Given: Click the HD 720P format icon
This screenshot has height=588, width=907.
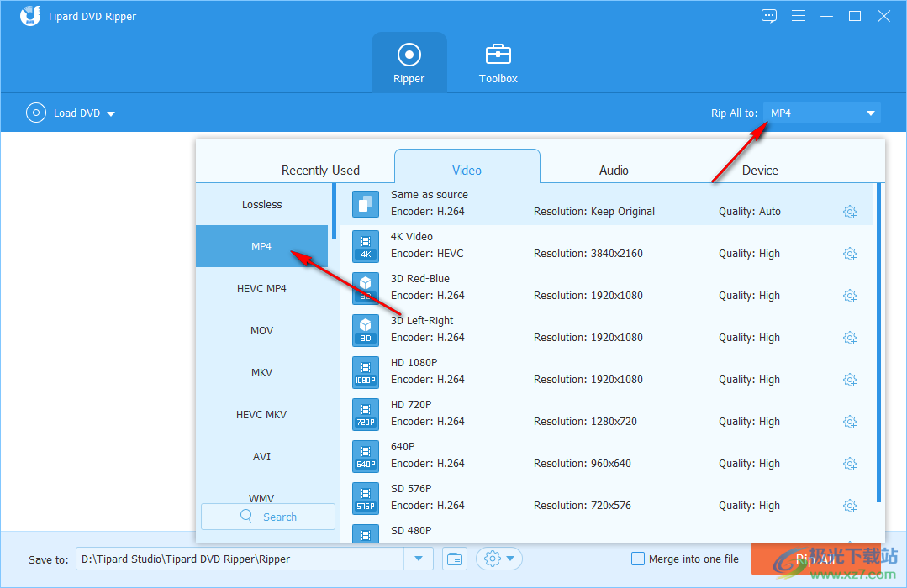Looking at the screenshot, I should click(x=366, y=413).
